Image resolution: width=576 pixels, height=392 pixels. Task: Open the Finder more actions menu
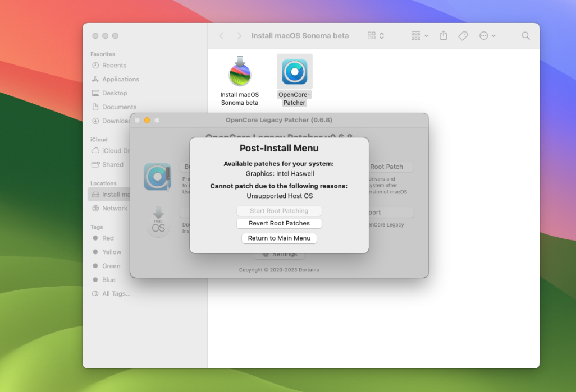487,35
